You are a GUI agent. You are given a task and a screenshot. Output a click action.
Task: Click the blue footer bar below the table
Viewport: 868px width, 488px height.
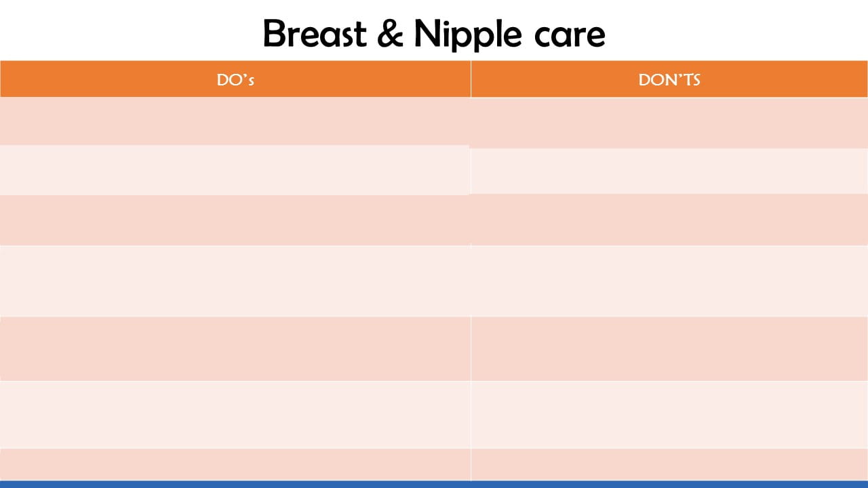434,485
